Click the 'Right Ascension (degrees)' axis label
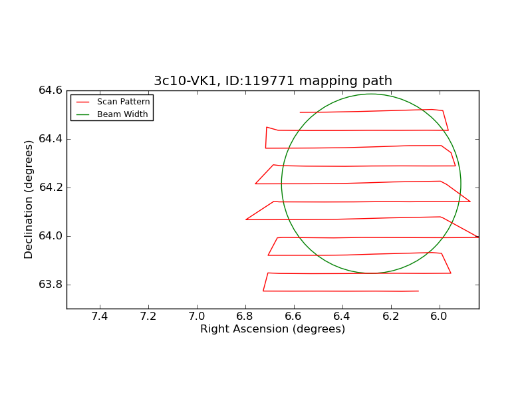 (x=273, y=329)
